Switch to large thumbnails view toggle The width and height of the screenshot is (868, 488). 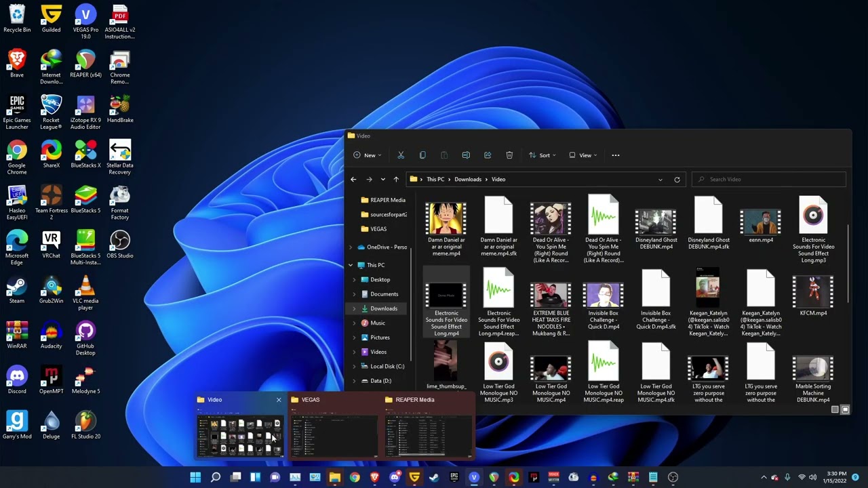[845, 409]
